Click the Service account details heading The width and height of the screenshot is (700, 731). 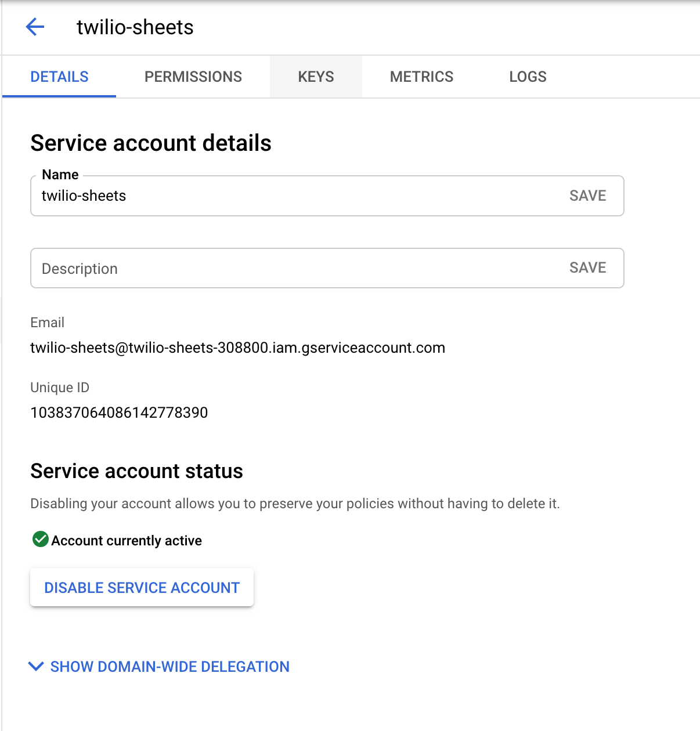point(151,143)
